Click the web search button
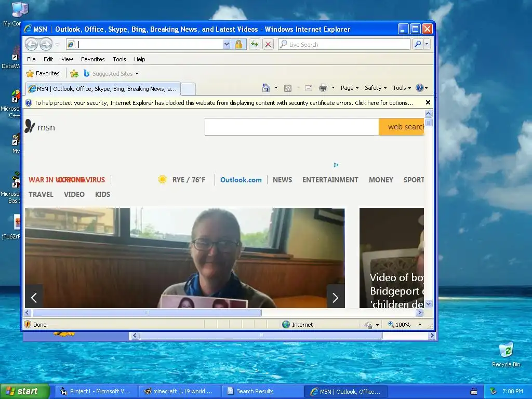Screen dimensions: 532x399 (402, 127)
